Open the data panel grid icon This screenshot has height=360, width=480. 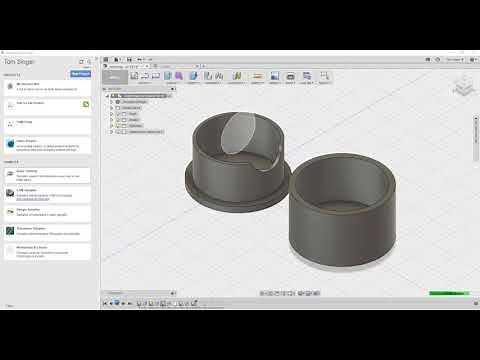point(106,60)
